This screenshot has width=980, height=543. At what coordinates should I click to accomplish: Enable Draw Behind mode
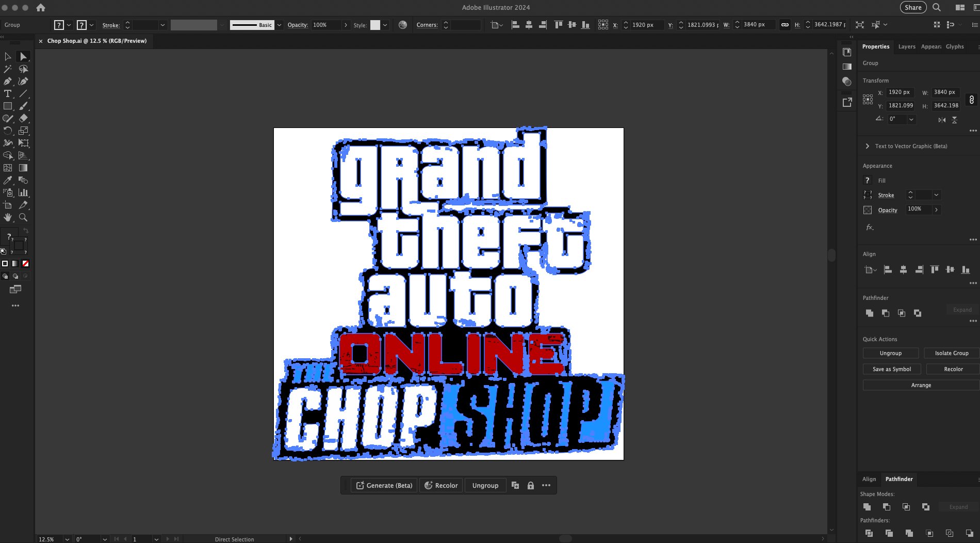click(x=15, y=276)
